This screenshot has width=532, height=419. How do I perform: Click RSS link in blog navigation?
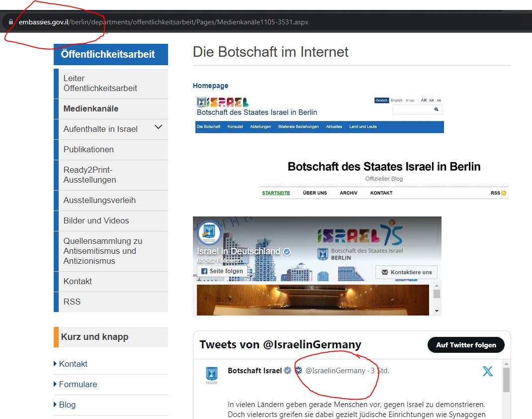pos(495,193)
